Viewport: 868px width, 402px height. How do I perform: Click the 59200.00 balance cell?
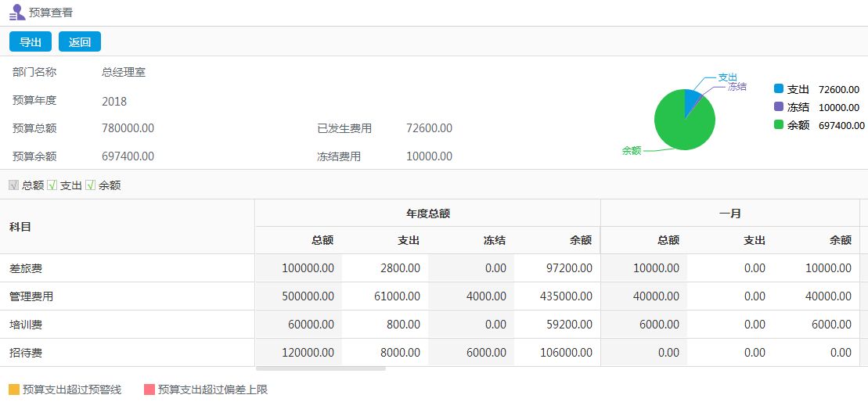(x=557, y=325)
